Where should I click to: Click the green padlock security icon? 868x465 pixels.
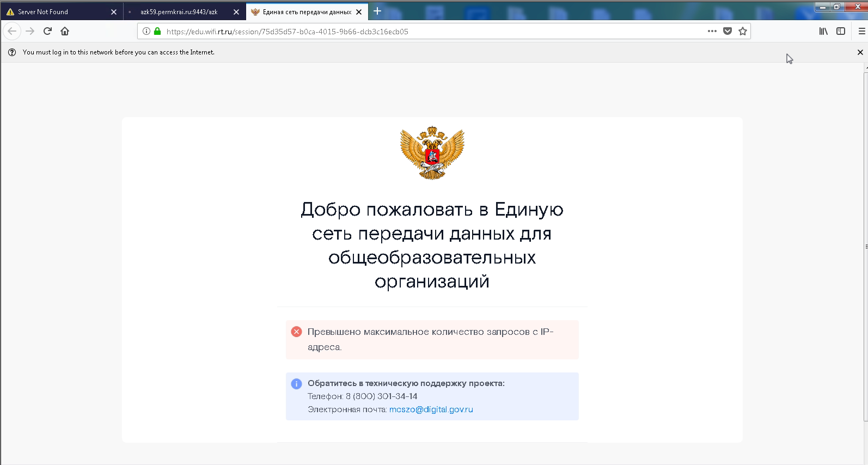click(157, 31)
